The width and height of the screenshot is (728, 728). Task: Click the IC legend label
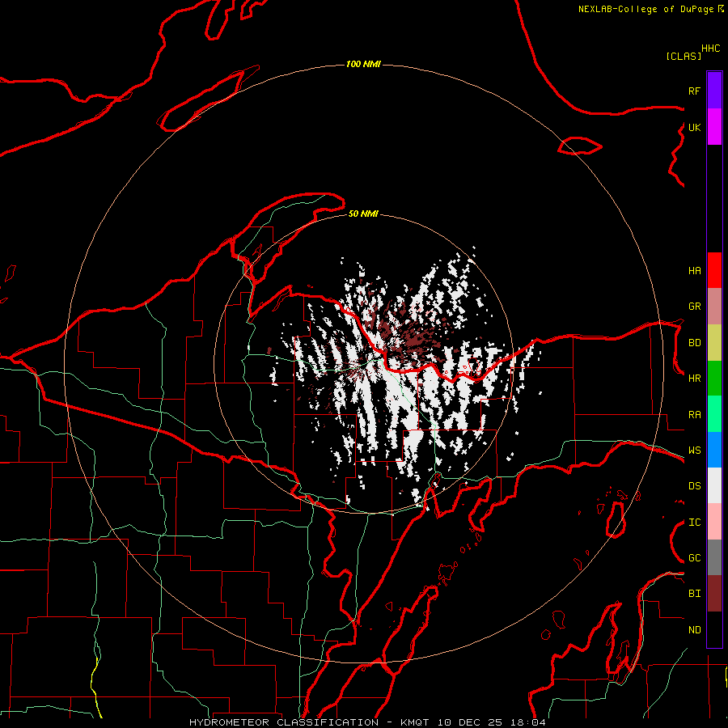pyautogui.click(x=695, y=523)
